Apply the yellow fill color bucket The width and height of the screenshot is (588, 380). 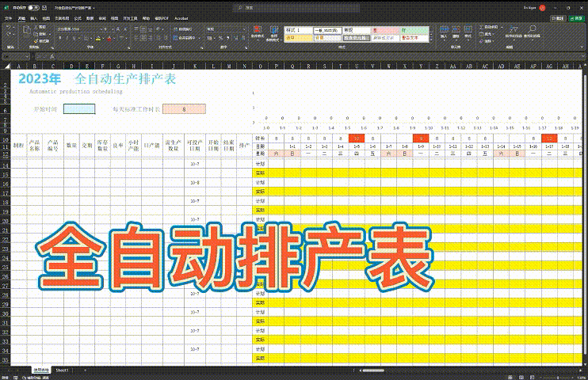(98, 38)
